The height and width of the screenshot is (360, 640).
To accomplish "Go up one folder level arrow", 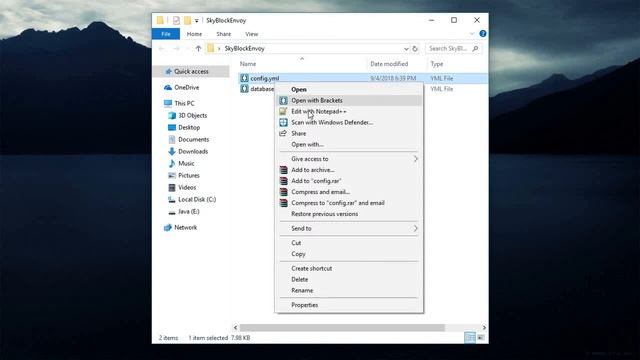I will (x=198, y=49).
